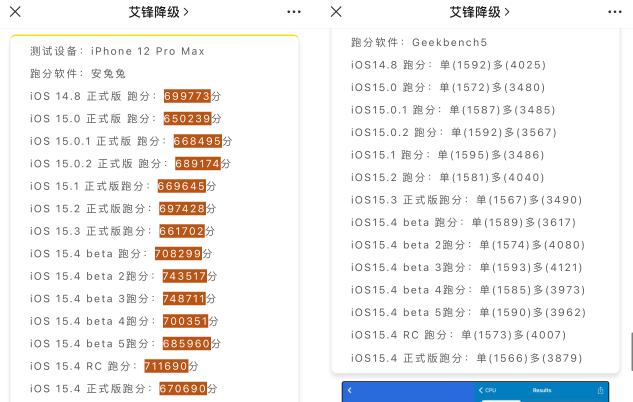633x402 pixels.
Task: Click the beta 3 row with 单(1593)多(4121)
Action: 467,268
